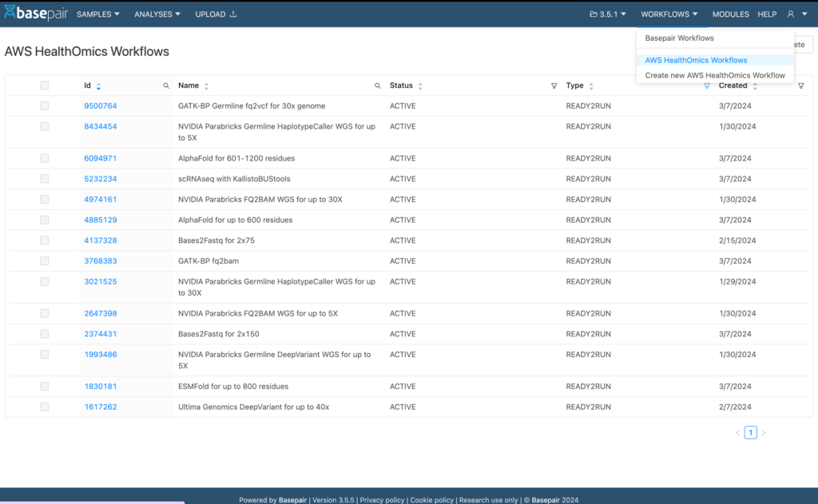818x504 pixels.
Task: Click the sort arrows on the Id column
Action: 99,85
